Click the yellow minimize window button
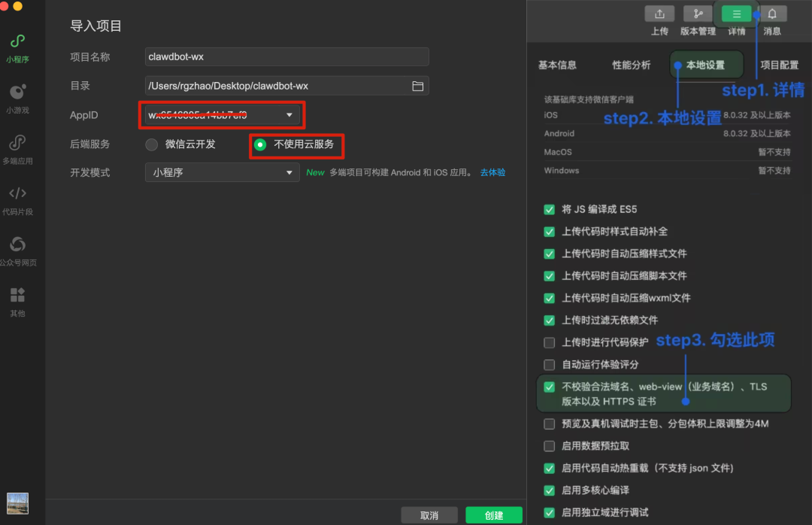 pos(17,6)
